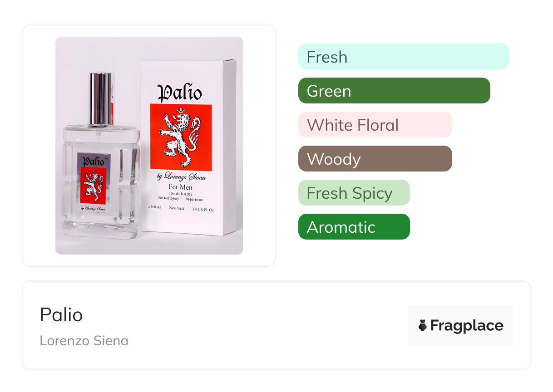Open the Palio product photo
553x392 pixels.
[x=149, y=146]
